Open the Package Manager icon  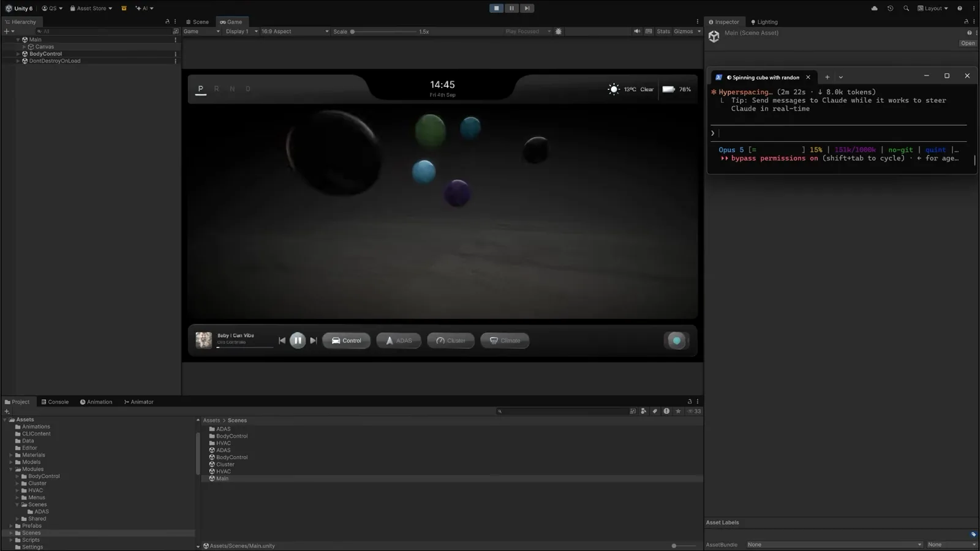point(124,8)
